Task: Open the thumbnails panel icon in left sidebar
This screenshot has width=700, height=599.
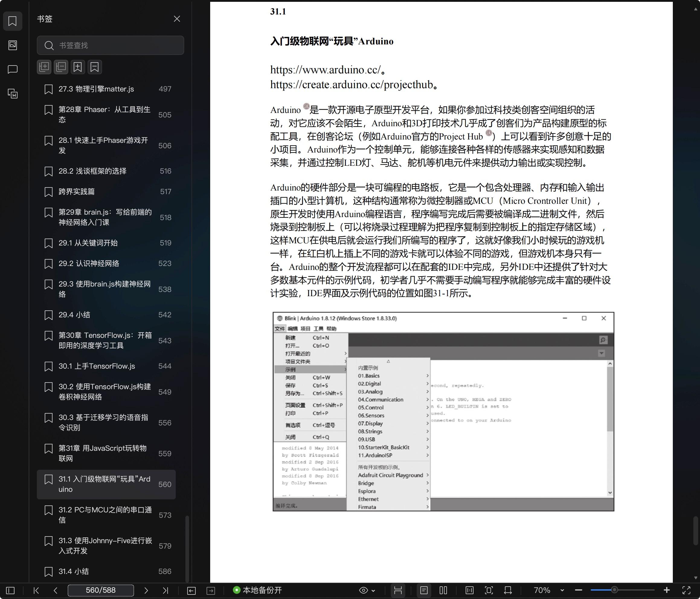Action: pos(12,45)
